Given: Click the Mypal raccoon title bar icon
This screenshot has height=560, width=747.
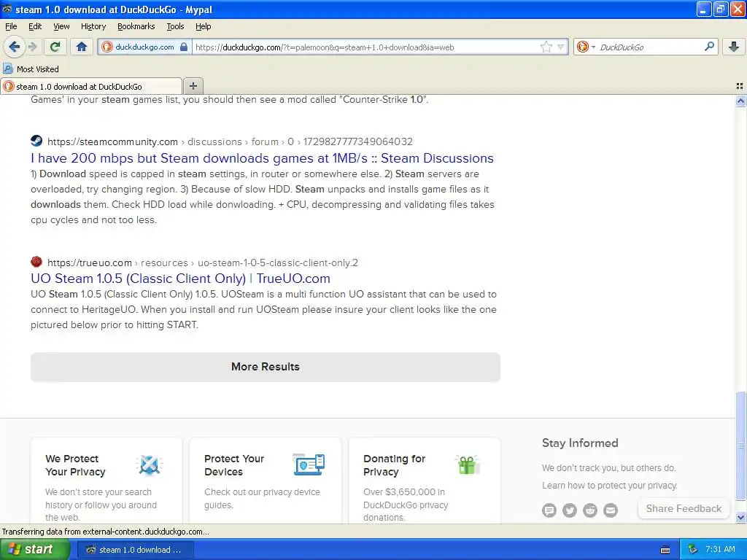Looking at the screenshot, I should (7, 9).
